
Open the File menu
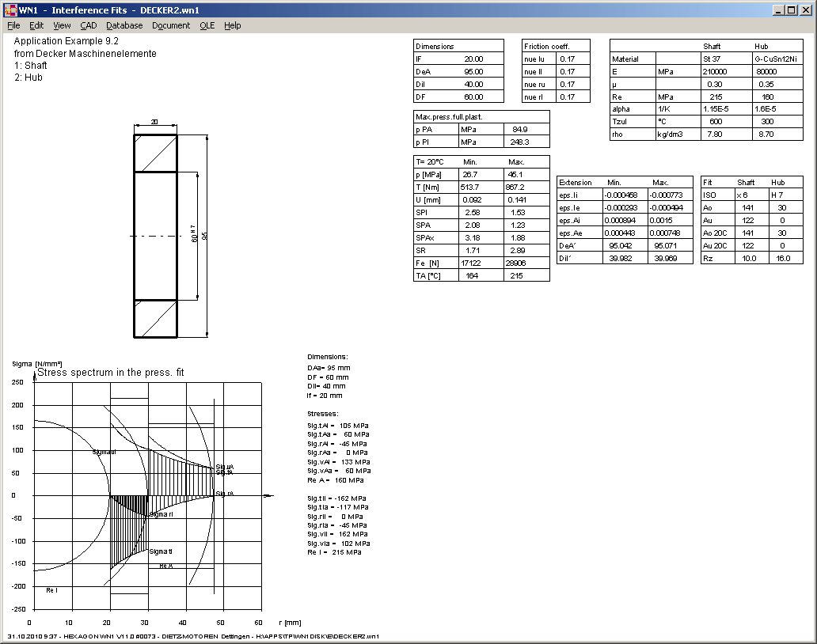coord(13,25)
